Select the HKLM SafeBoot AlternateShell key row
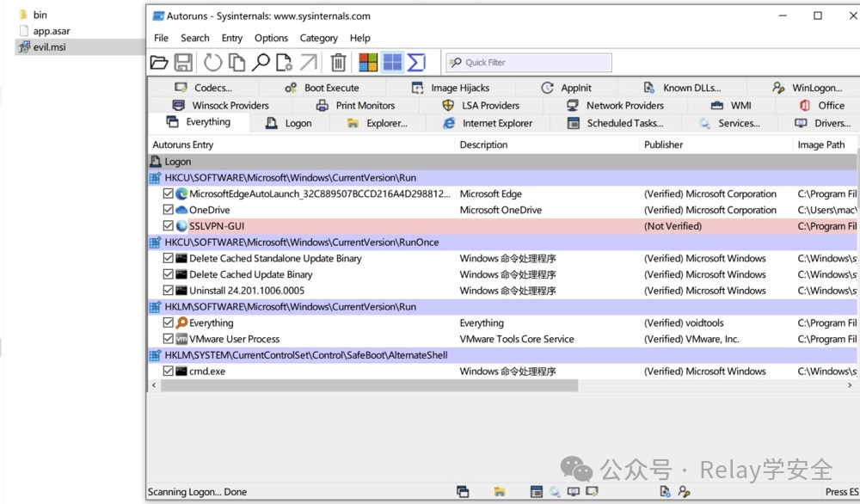 point(502,355)
